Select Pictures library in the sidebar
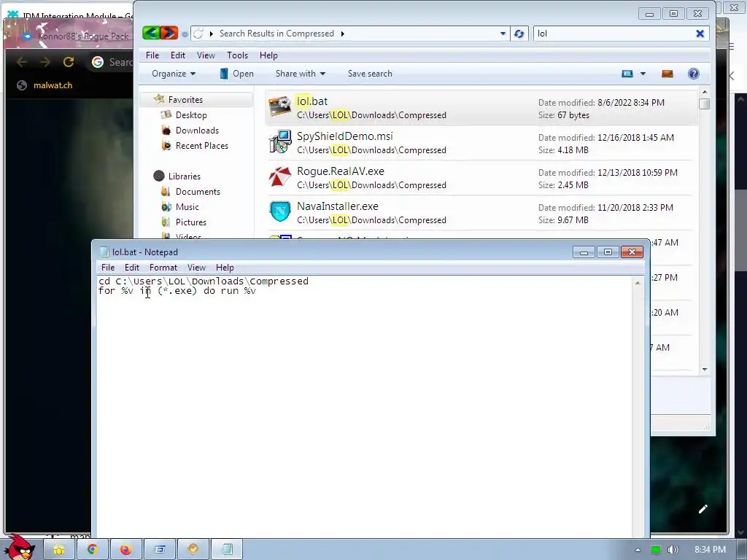Screen dimensions: 747x560 tap(190, 222)
